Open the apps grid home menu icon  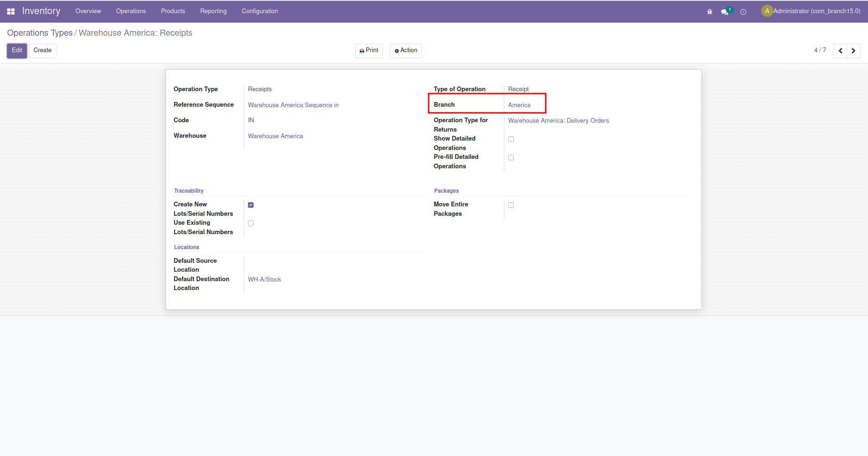(x=11, y=11)
